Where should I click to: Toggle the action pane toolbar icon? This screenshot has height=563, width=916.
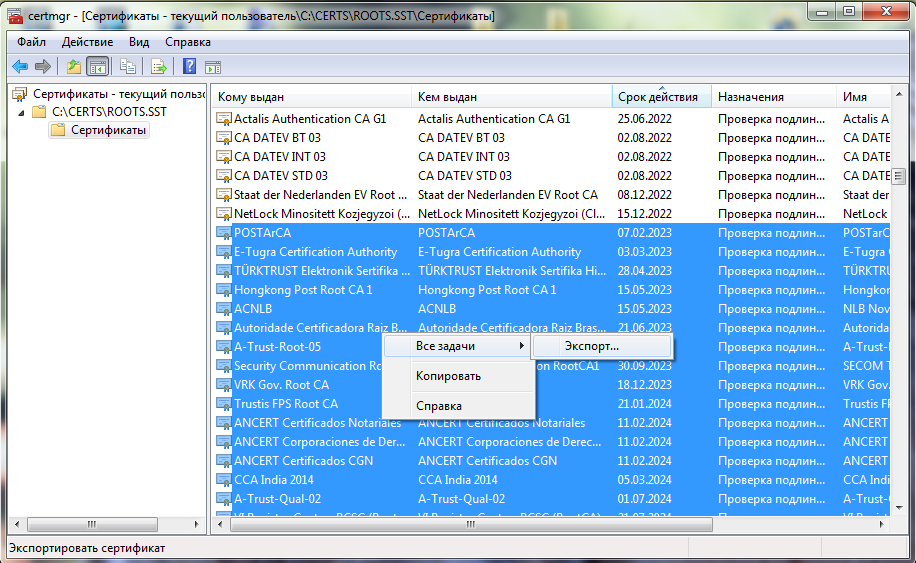point(213,67)
